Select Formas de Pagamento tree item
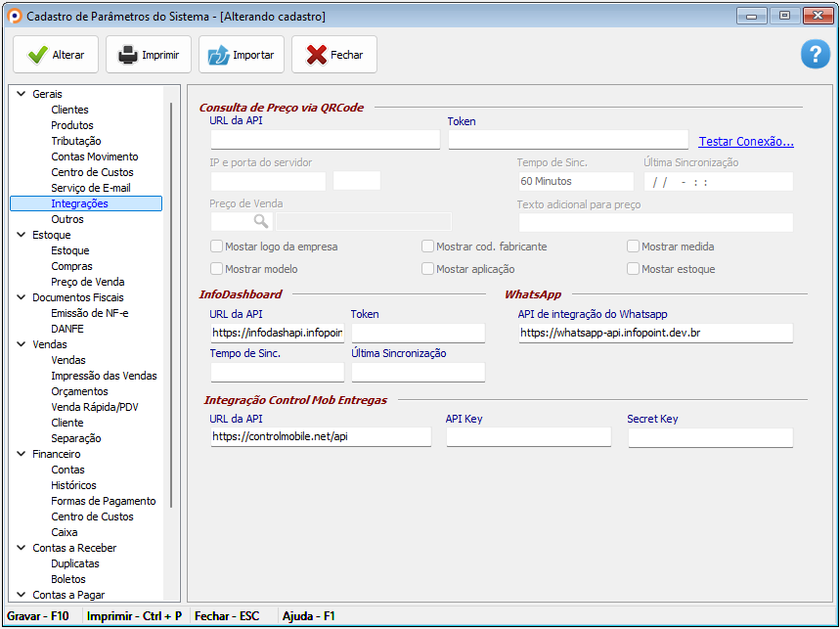This screenshot has height=629, width=840. point(103,501)
